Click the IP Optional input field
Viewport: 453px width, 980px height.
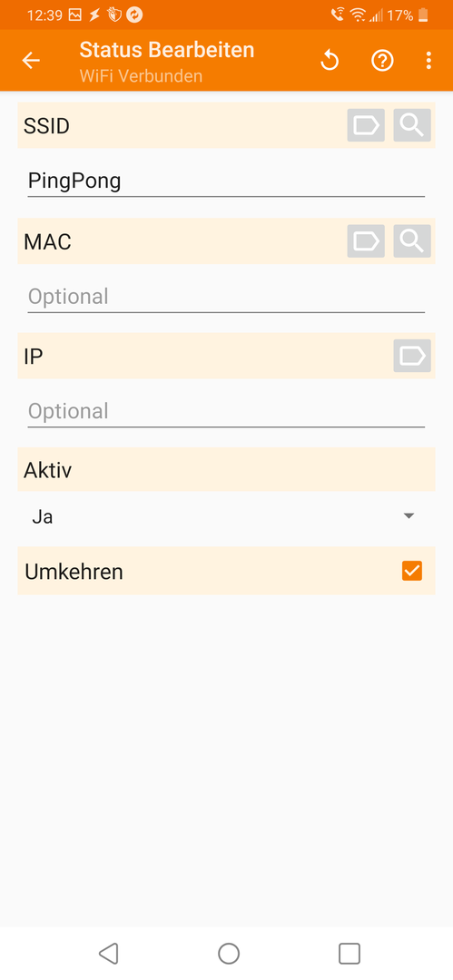[x=226, y=412]
